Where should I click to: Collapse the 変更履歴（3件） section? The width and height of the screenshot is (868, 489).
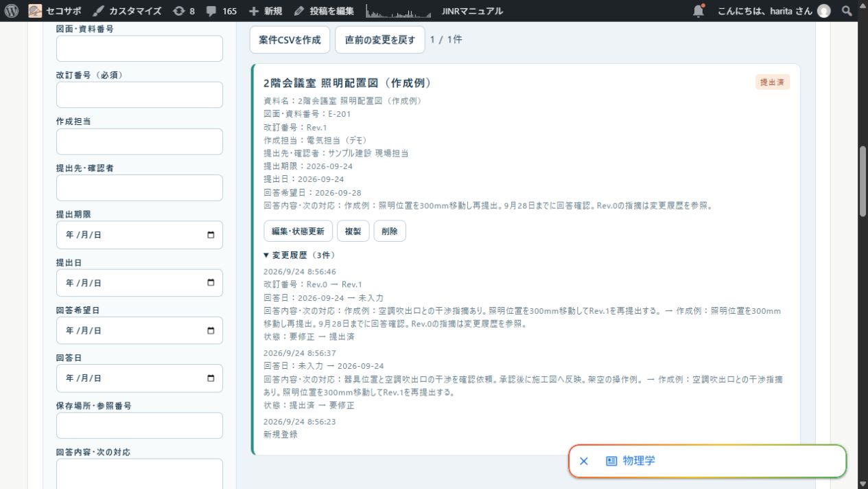pos(299,255)
